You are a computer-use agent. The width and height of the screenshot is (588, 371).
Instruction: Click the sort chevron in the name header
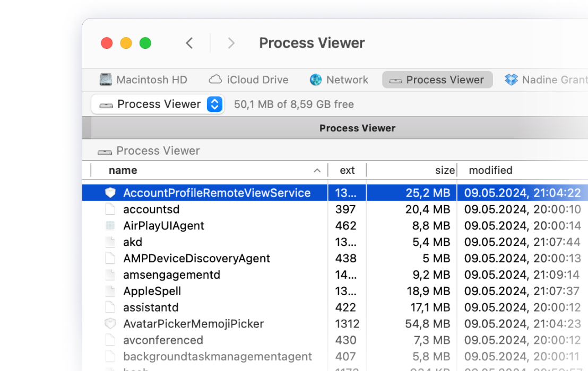point(317,170)
